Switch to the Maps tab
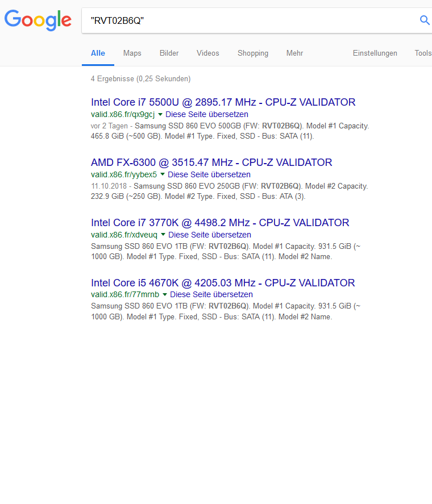Viewport: 432px width, 504px height. [132, 53]
